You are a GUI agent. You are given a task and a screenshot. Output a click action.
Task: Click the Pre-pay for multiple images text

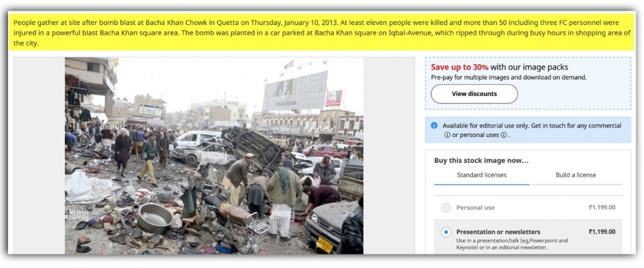tap(509, 77)
